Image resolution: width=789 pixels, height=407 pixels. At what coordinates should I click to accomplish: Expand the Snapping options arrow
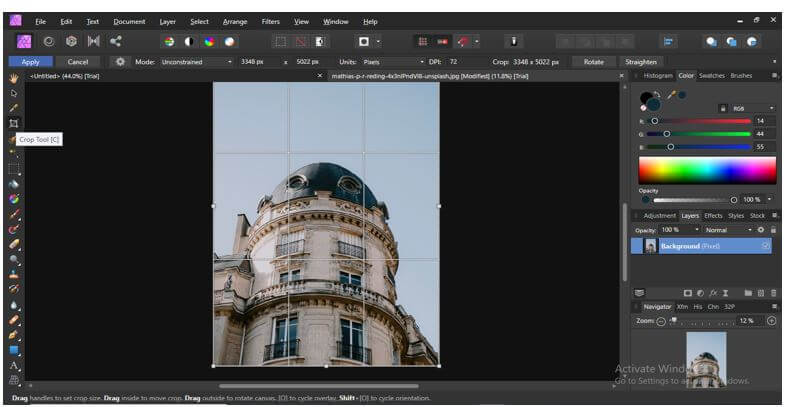point(477,42)
